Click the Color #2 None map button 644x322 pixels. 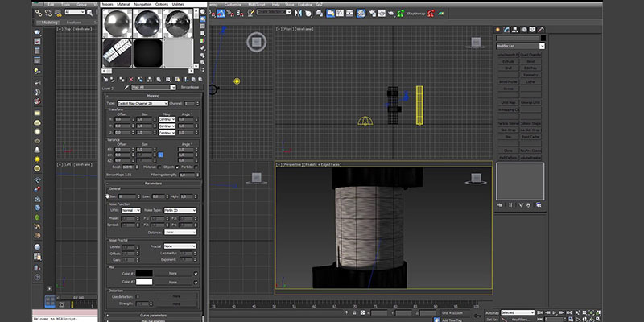(173, 283)
